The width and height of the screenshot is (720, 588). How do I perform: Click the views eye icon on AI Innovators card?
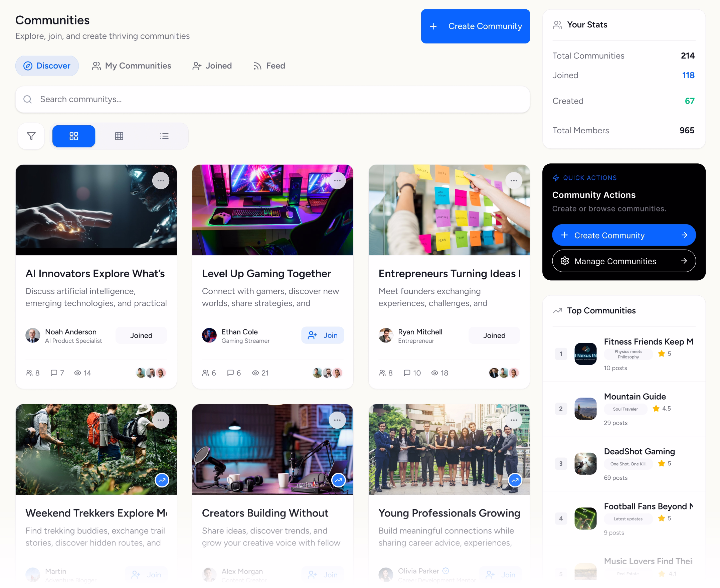coord(78,373)
